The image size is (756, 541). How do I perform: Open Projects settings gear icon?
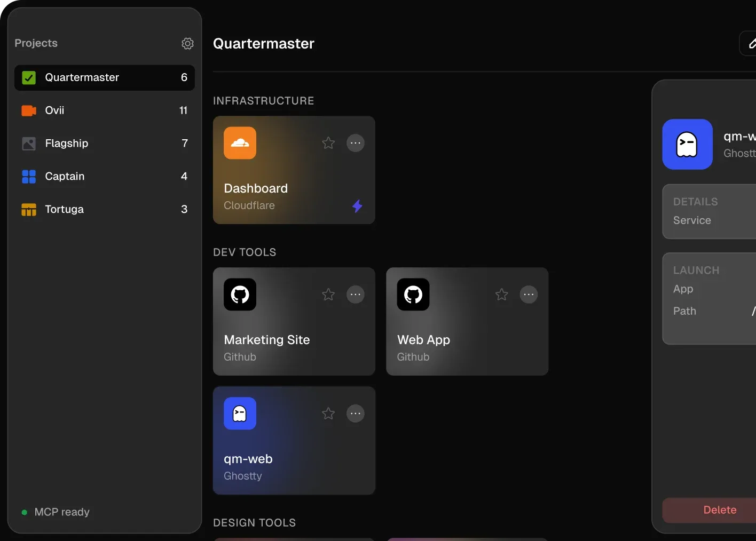coord(187,43)
